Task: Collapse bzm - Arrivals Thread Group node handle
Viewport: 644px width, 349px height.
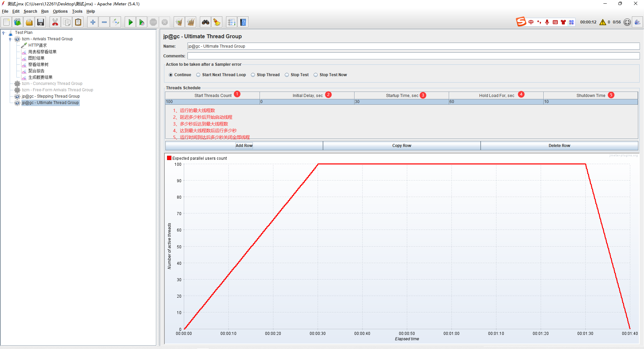Action: tap(10, 39)
